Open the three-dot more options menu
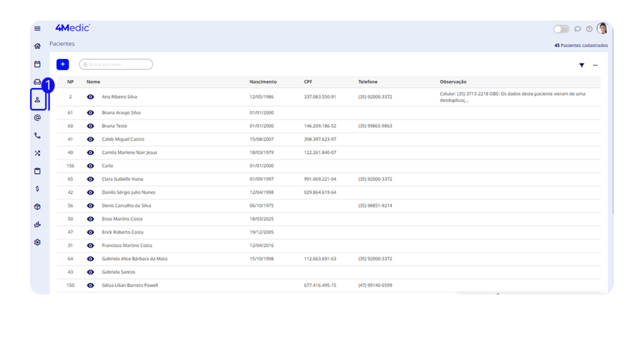 [595, 65]
